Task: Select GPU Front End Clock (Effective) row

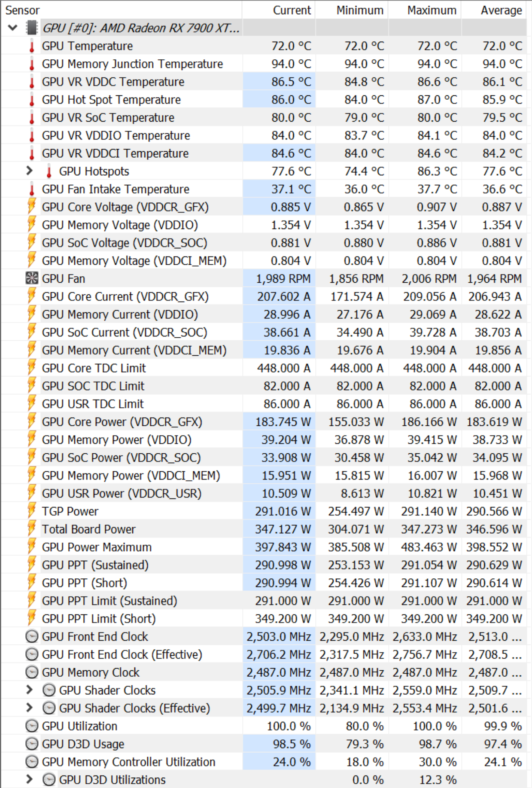Action: pyautogui.click(x=264, y=654)
